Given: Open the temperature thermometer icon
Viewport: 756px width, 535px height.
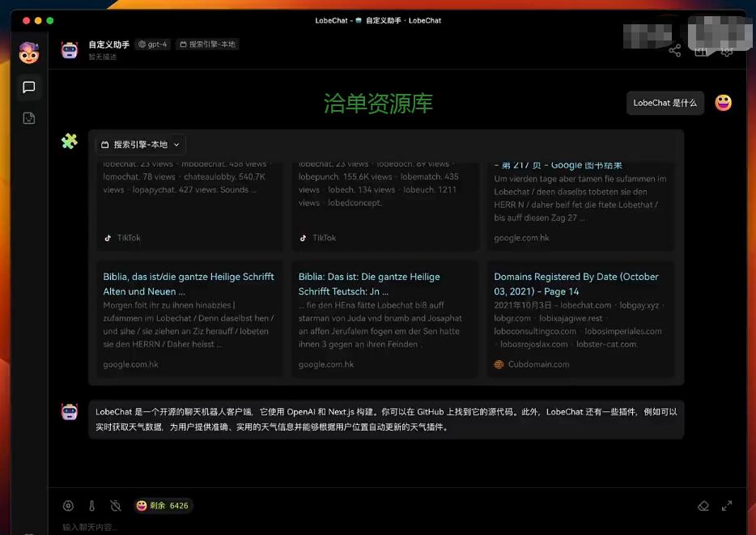Looking at the screenshot, I should click(91, 506).
